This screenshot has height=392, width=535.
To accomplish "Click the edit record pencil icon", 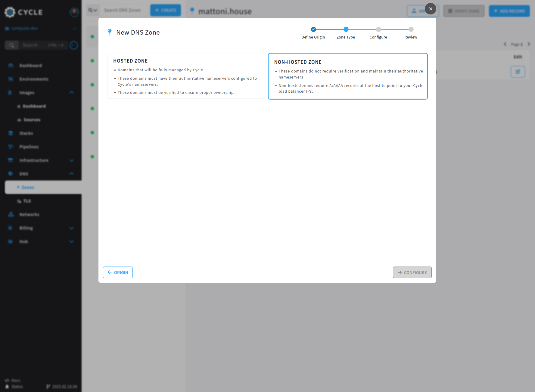I will (518, 72).
